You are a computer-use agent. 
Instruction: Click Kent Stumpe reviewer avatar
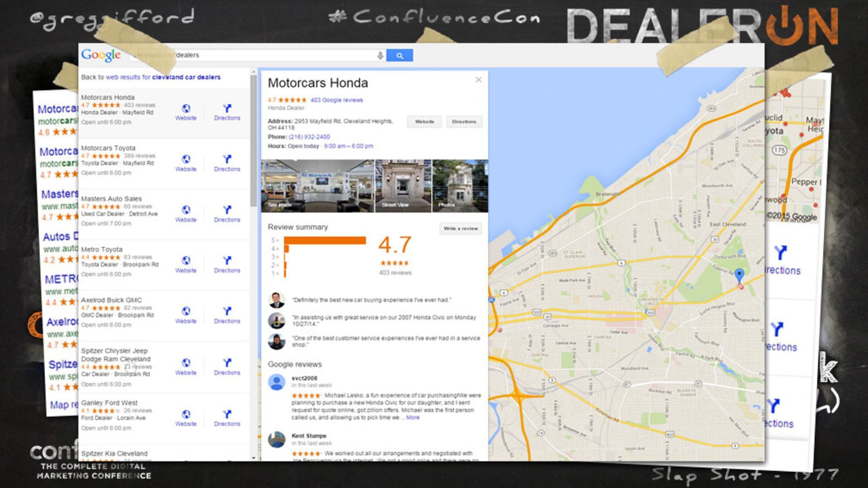(277, 440)
